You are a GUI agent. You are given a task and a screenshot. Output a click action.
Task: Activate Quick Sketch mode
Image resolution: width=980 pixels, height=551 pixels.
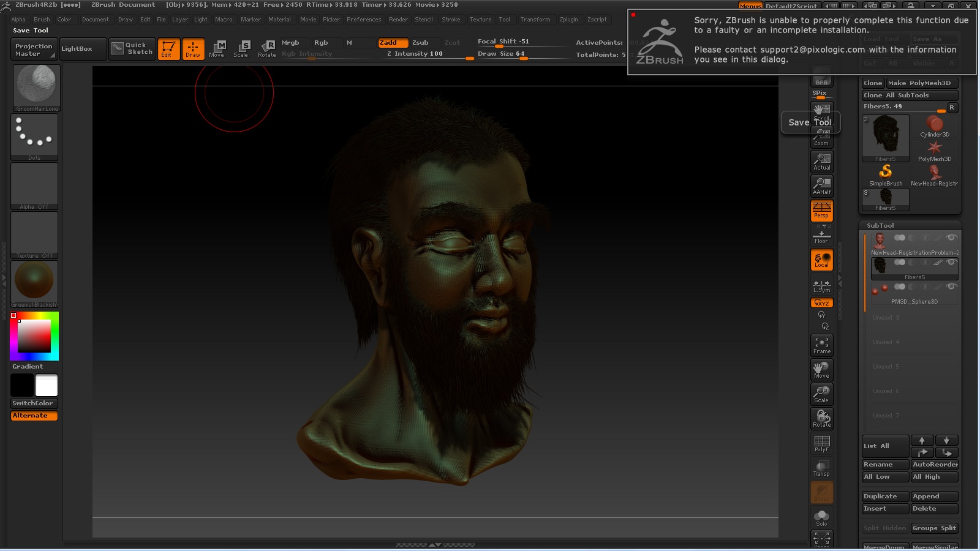click(133, 49)
